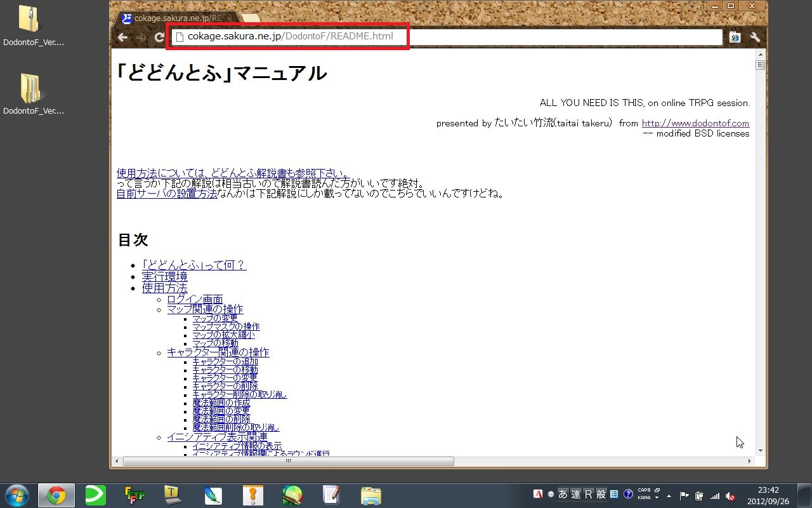Open the 「どどんとふ」って何？ link

194,265
